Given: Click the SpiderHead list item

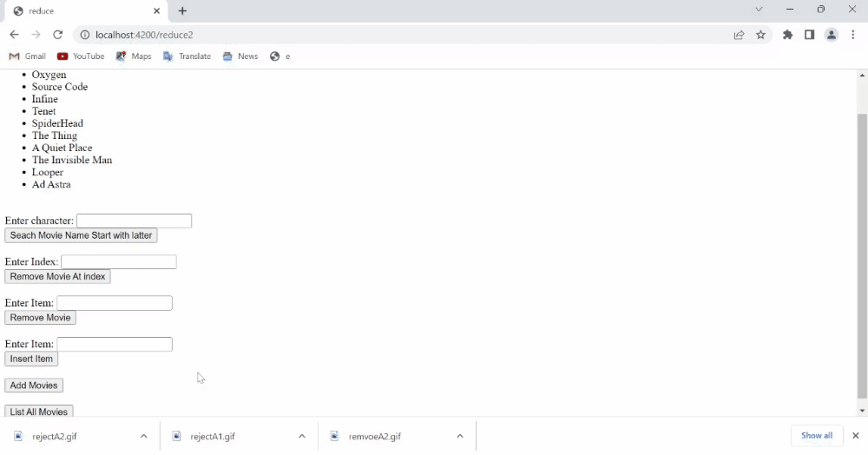Looking at the screenshot, I should [x=57, y=123].
